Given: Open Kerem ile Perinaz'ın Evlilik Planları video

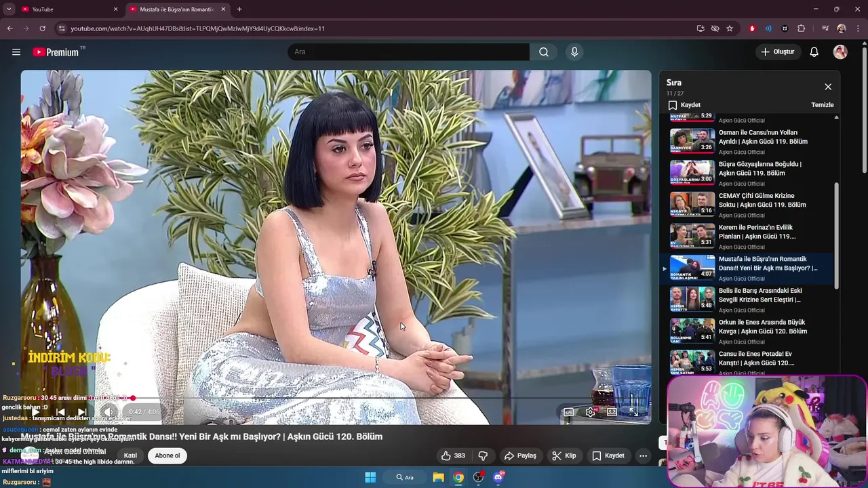Looking at the screenshot, I should [x=748, y=237].
